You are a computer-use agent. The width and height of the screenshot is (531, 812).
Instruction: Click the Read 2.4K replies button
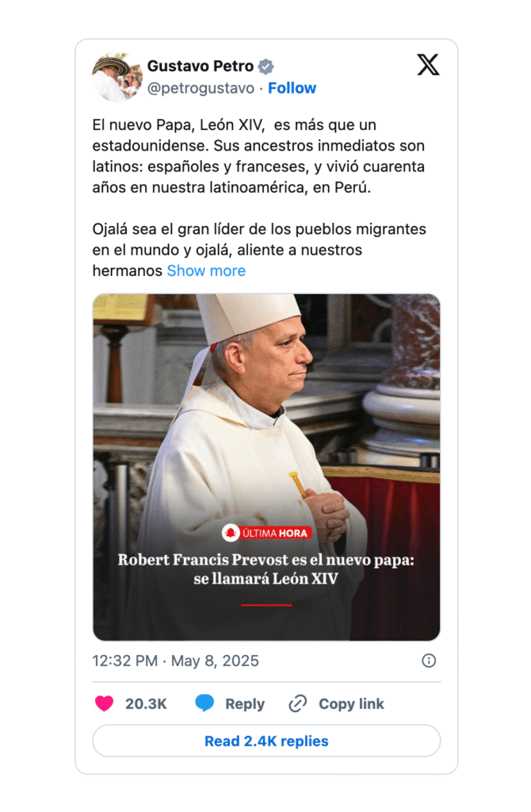coord(266,741)
